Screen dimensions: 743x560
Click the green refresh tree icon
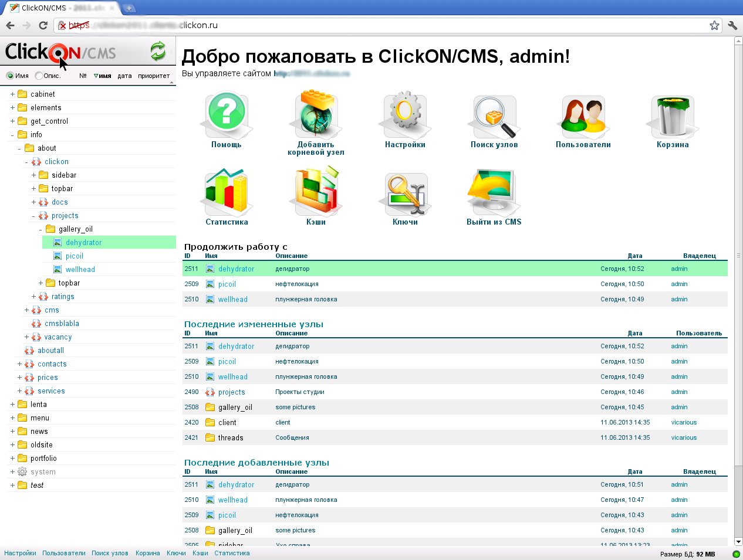coord(158,51)
